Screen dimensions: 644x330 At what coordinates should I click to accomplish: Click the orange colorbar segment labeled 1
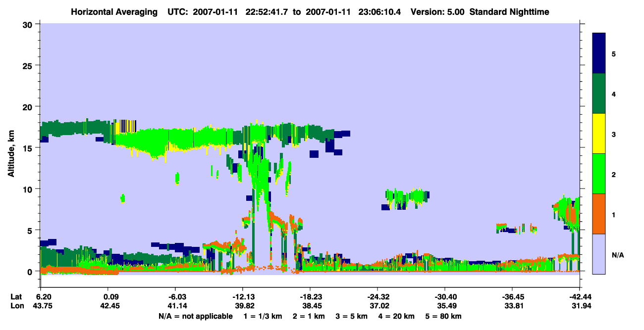tap(599, 214)
